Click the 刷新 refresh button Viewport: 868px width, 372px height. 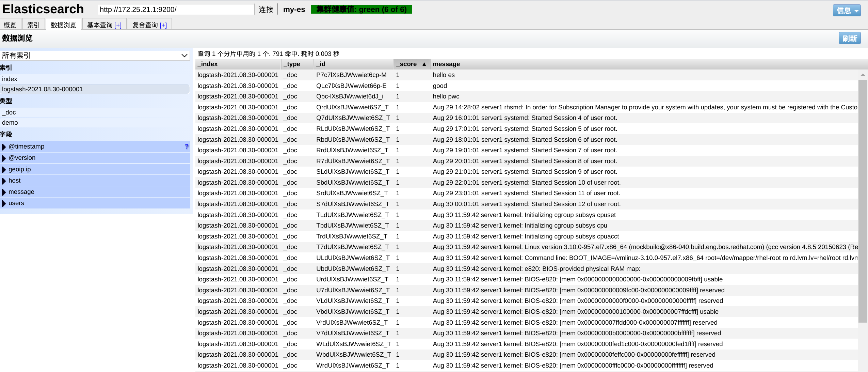click(x=849, y=38)
